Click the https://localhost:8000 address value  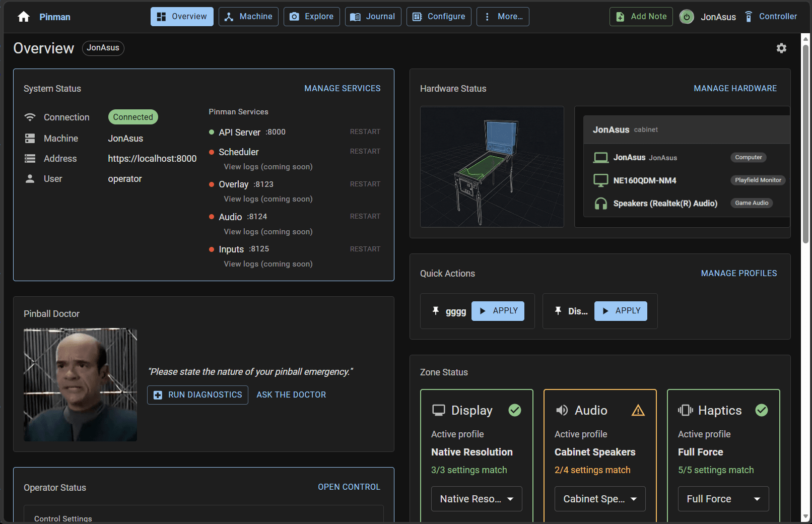[152, 158]
